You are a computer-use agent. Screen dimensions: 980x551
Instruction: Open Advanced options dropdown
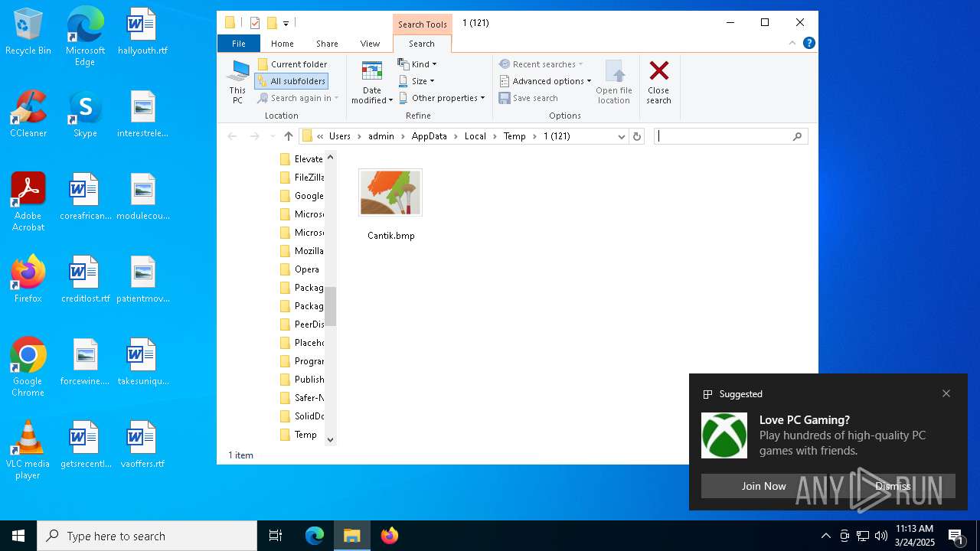[545, 81]
